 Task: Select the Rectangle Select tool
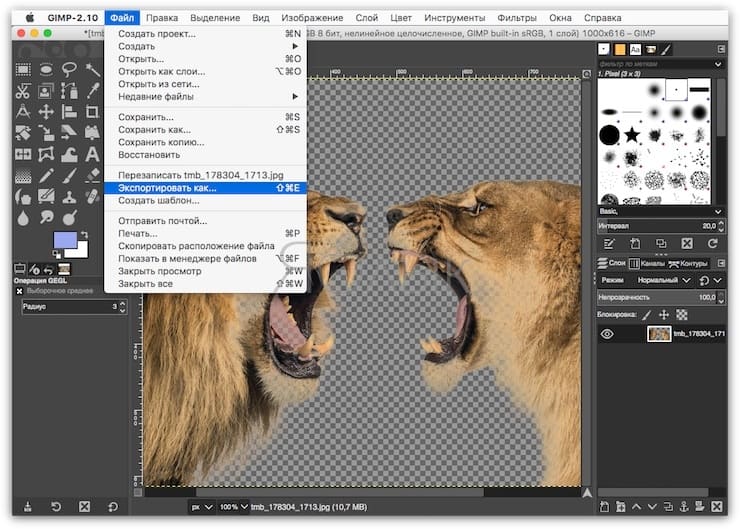coord(23,70)
